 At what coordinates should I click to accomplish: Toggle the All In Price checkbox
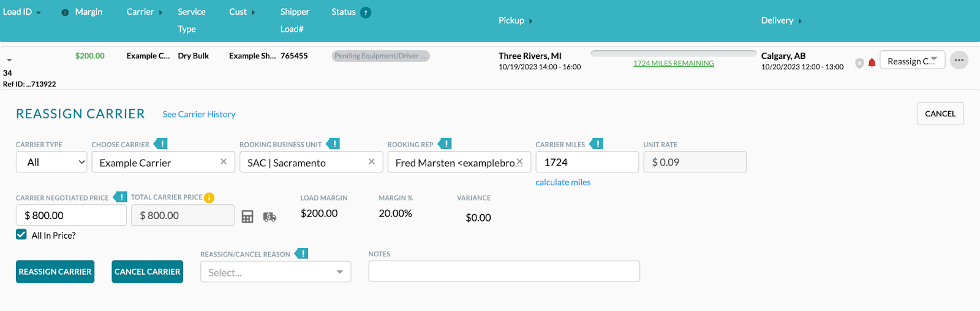tap(21, 234)
